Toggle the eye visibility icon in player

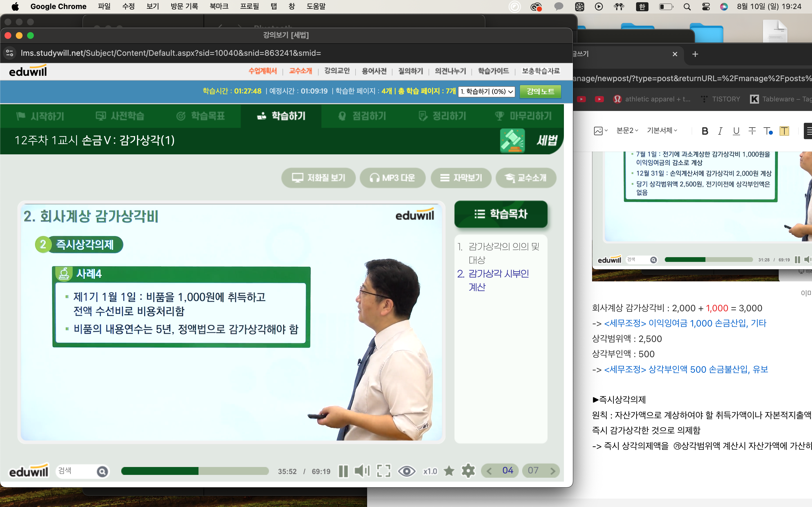(x=406, y=471)
